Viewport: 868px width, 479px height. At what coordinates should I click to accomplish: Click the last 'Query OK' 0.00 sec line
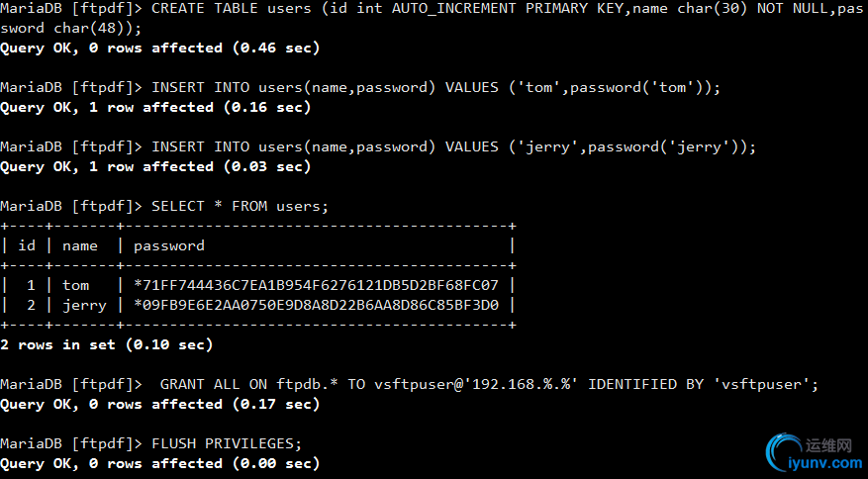coord(160,463)
